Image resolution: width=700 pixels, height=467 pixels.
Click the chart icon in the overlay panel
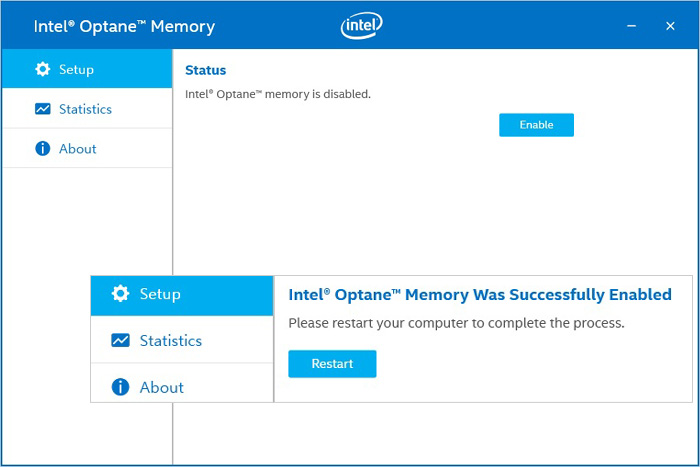point(120,340)
